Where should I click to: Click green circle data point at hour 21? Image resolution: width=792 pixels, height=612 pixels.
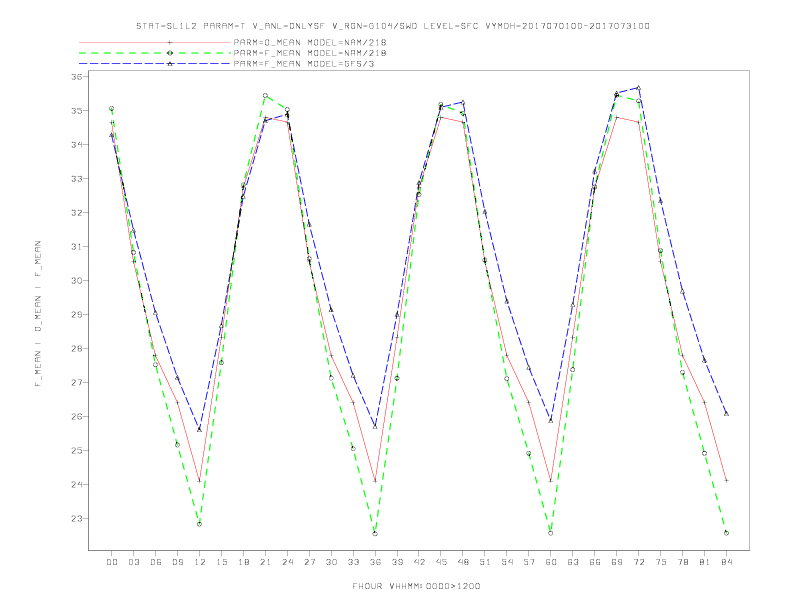[265, 95]
